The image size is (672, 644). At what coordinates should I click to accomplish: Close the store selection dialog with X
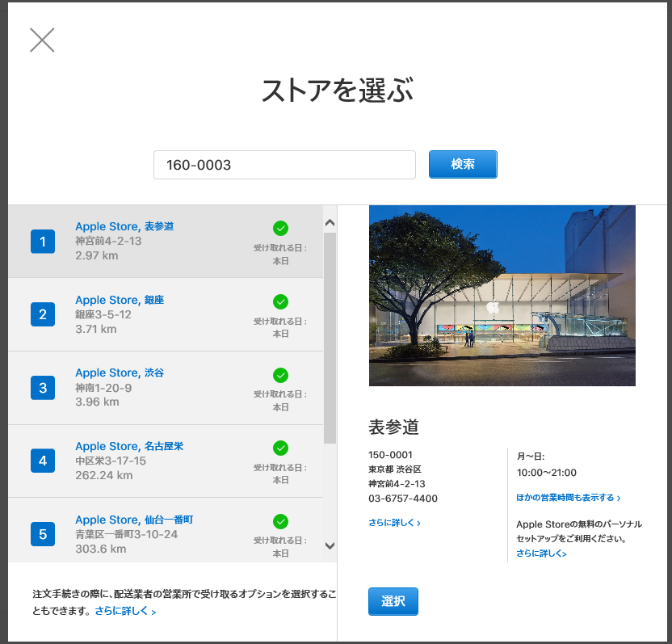click(x=42, y=40)
